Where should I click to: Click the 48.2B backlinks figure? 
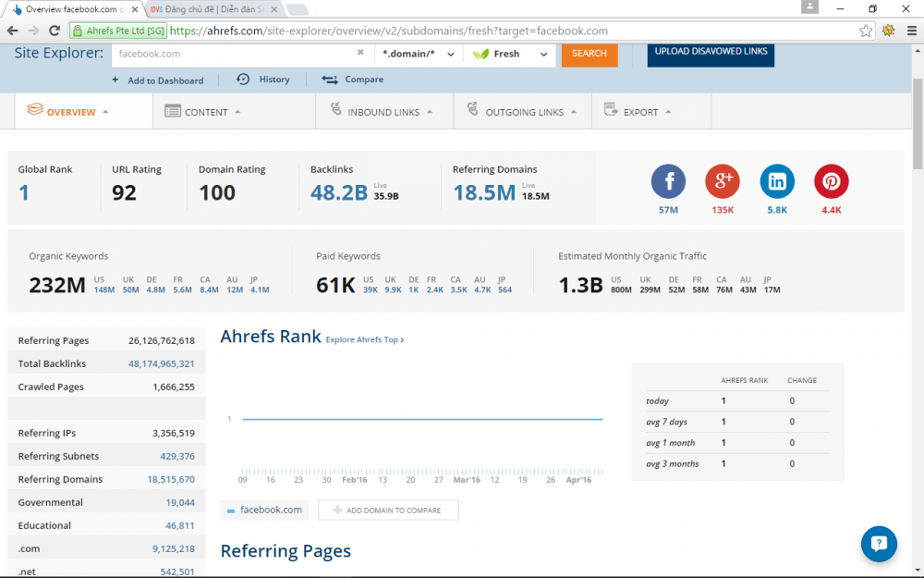[x=339, y=192]
